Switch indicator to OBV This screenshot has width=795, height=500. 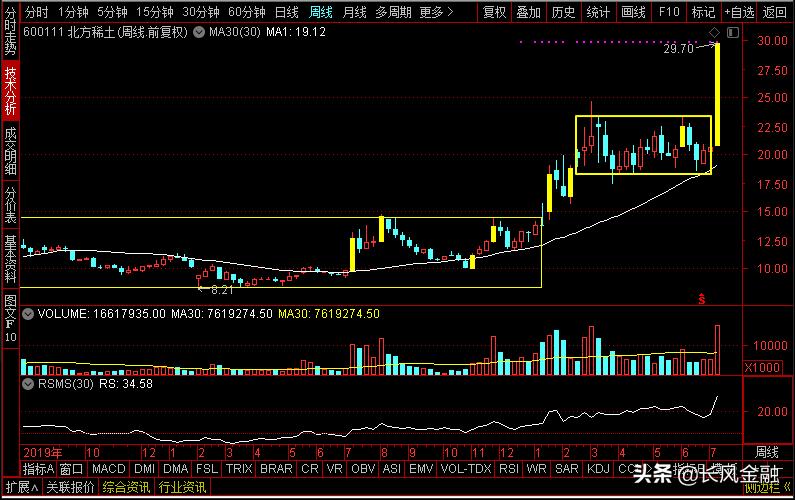point(363,469)
